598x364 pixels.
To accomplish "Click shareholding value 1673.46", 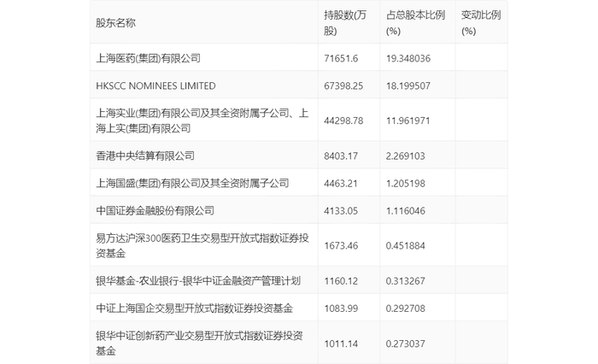I will click(x=341, y=246).
